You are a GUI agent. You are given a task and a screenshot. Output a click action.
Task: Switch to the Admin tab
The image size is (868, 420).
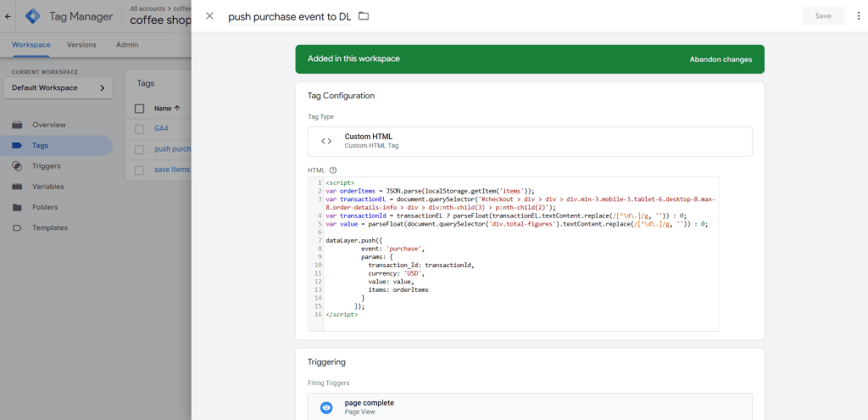[x=127, y=45]
